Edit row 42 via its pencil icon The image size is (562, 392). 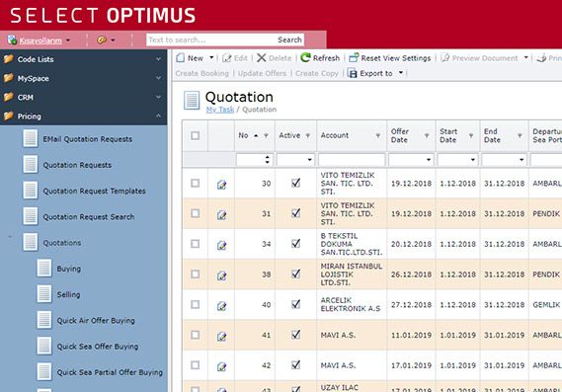coord(222,367)
